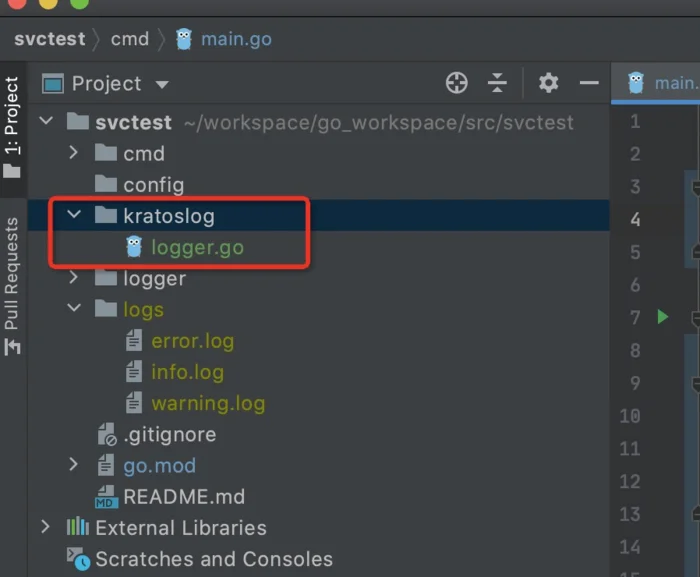
Task: Click the error.log file icon
Action: pos(134,340)
